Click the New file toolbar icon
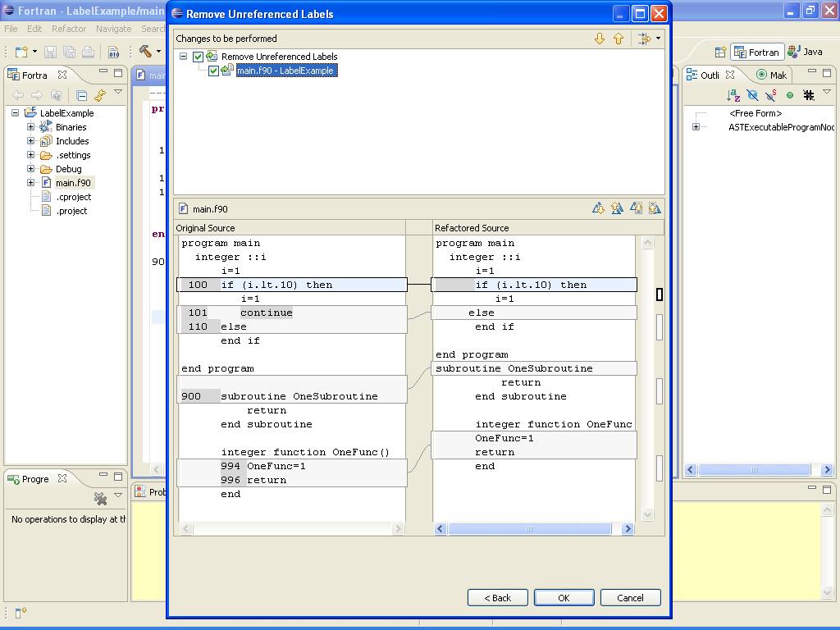This screenshot has height=630, width=840. click(x=21, y=52)
